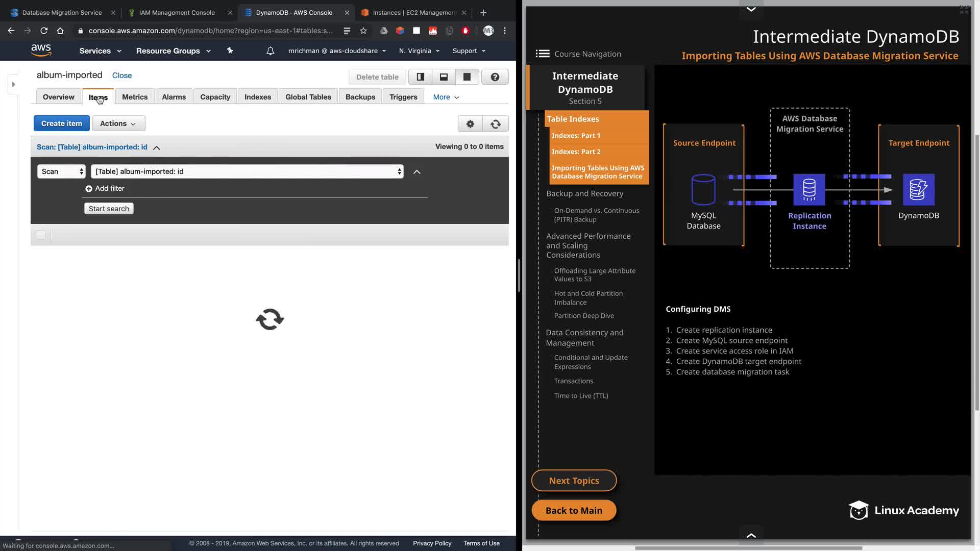Switch to the Indexes tab
This screenshot has height=551, width=980.
coord(257,97)
